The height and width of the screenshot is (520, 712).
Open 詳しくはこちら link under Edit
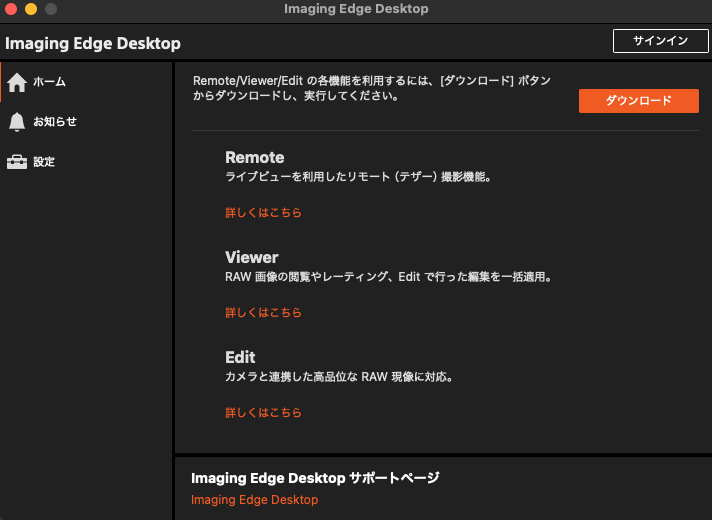coord(263,413)
